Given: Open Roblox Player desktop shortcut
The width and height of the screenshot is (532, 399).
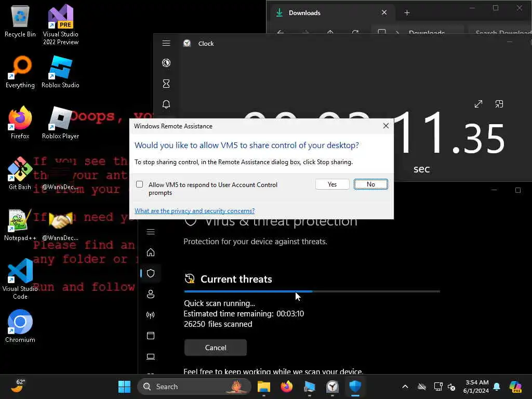Looking at the screenshot, I should (61, 123).
